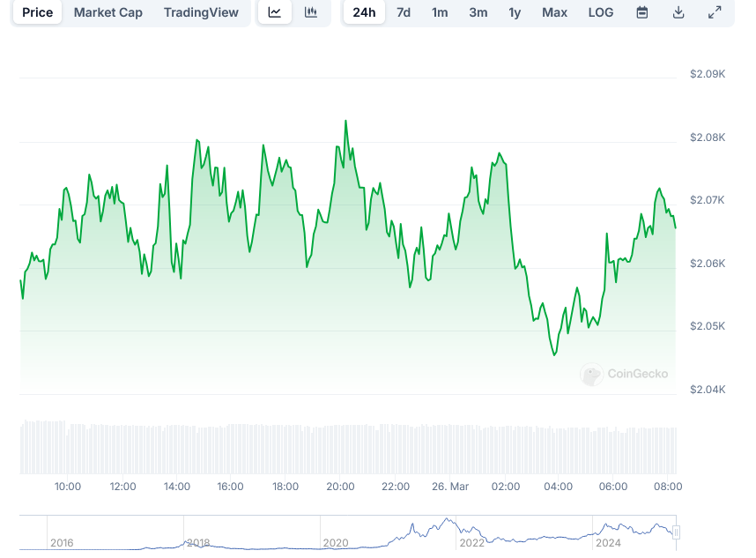Viewport: 756px width, 558px height.
Task: Switch to the Market Cap tab
Action: tap(107, 12)
